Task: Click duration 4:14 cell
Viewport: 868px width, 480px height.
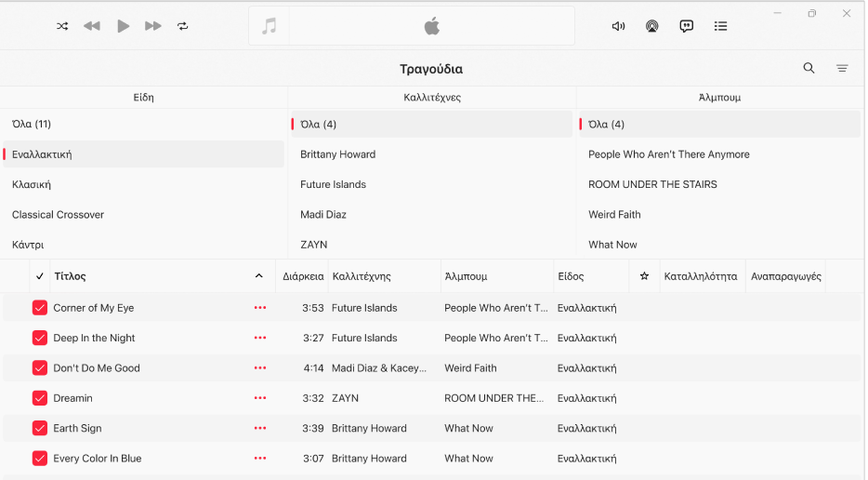Action: pyautogui.click(x=313, y=368)
